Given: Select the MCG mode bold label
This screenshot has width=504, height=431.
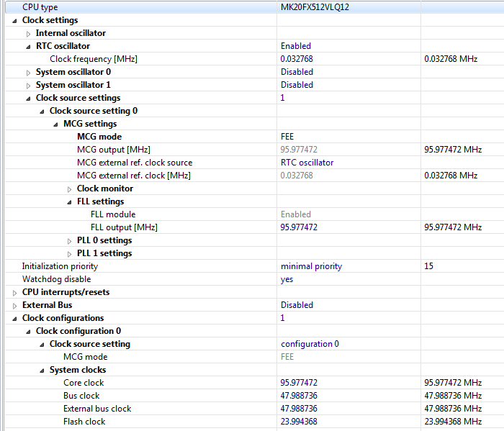Looking at the screenshot, I should (99, 137).
